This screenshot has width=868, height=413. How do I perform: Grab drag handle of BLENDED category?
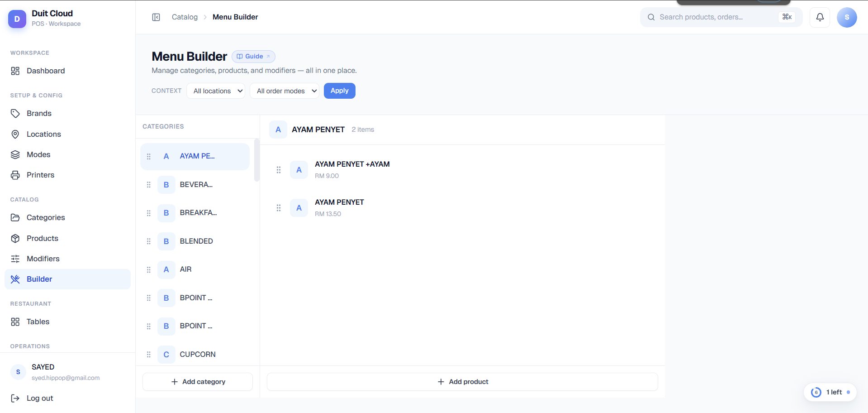coord(149,241)
